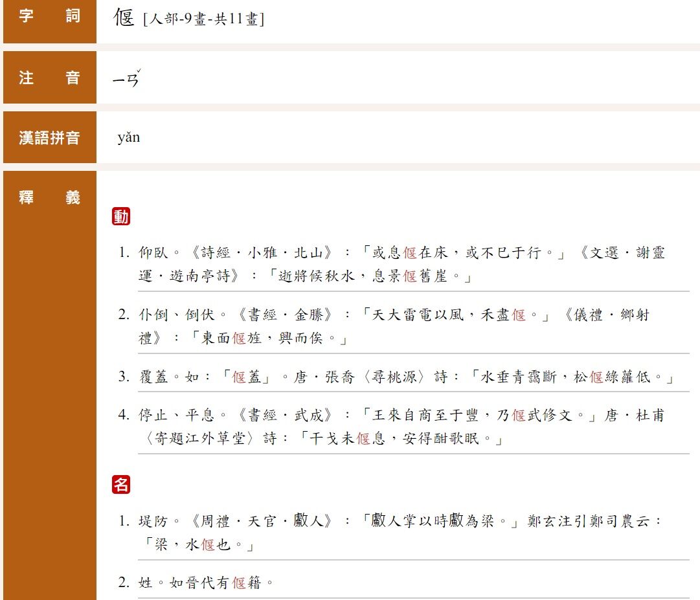700x600 pixels.
Task: Click the 釋義 section header
Action: (50, 198)
